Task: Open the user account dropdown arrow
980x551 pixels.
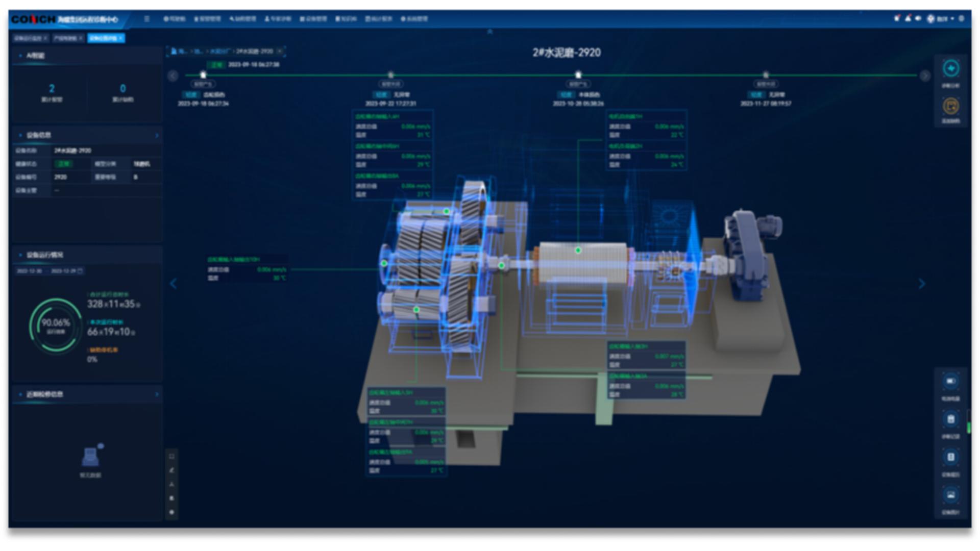Action: (x=952, y=19)
